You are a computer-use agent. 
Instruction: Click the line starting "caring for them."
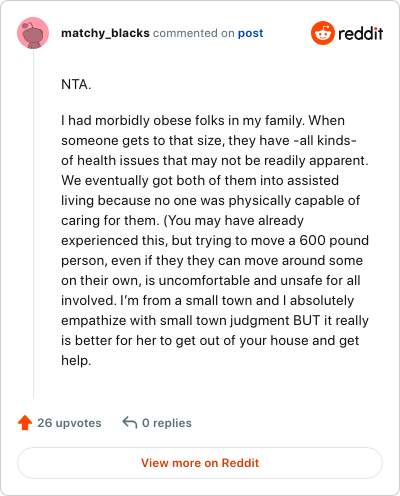click(182, 221)
